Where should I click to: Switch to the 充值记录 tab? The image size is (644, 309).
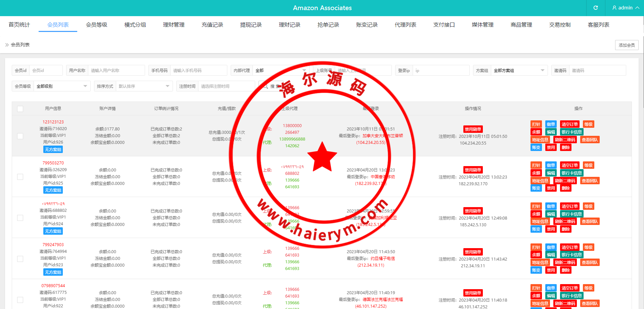pyautogui.click(x=212, y=25)
